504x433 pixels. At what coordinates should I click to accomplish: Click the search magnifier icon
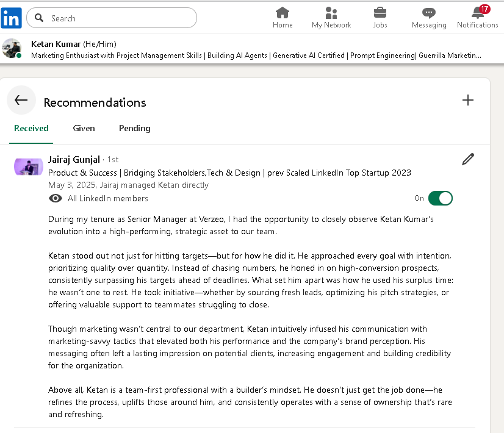(x=40, y=18)
